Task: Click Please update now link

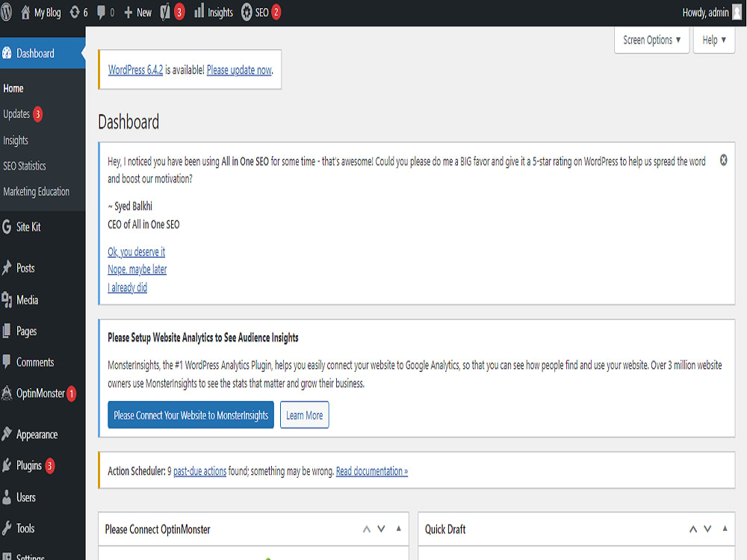Action: click(239, 70)
